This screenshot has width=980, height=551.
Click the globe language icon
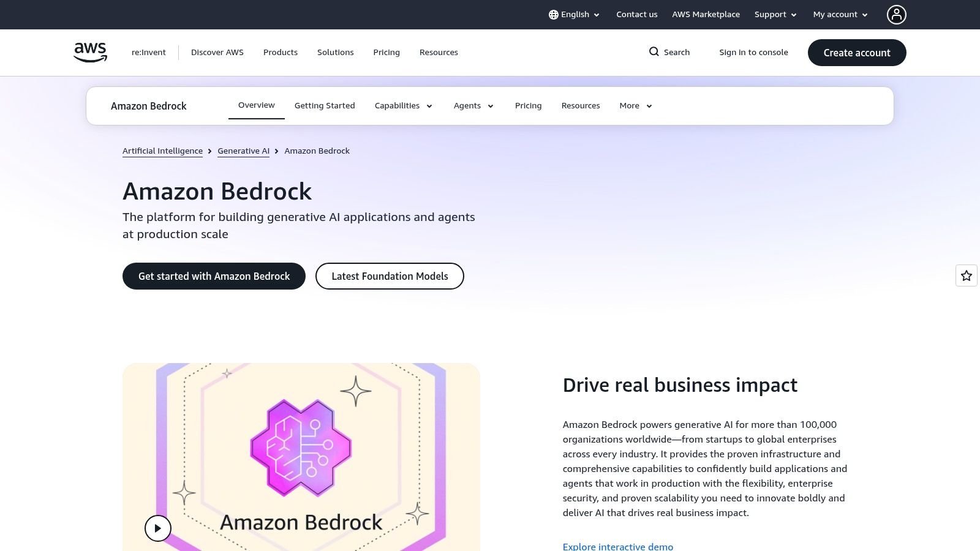click(554, 15)
